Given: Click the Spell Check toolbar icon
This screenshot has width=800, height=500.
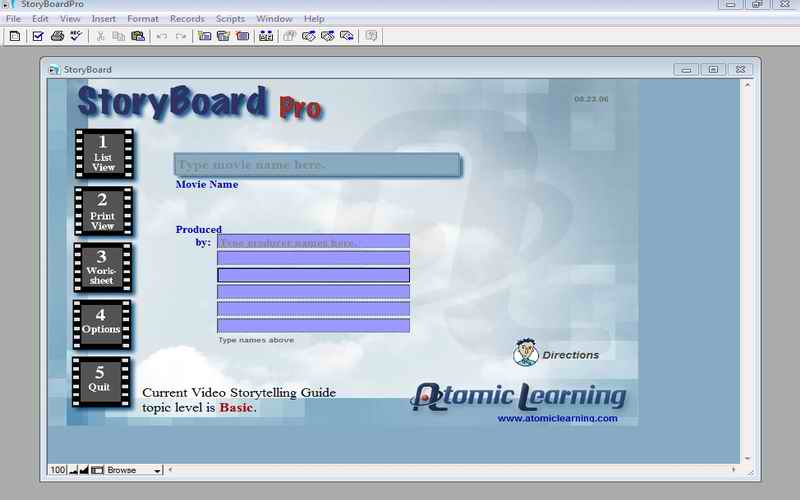Looking at the screenshot, I should [x=75, y=37].
